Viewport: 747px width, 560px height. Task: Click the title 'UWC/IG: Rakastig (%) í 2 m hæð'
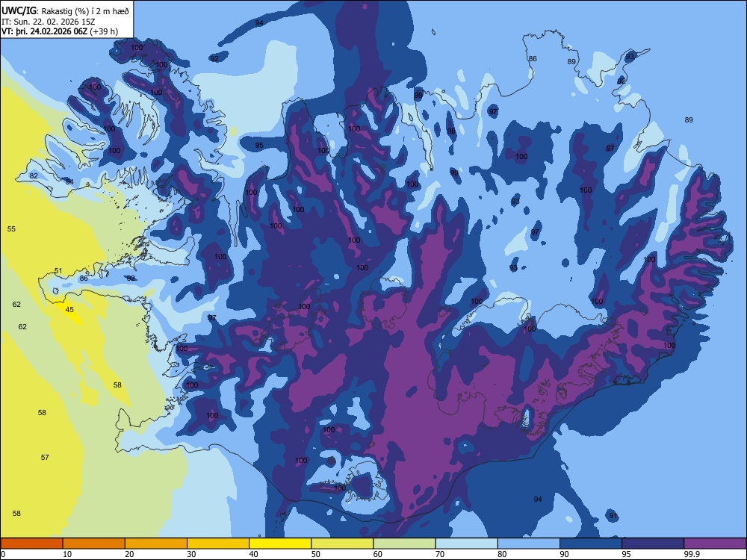pos(65,11)
